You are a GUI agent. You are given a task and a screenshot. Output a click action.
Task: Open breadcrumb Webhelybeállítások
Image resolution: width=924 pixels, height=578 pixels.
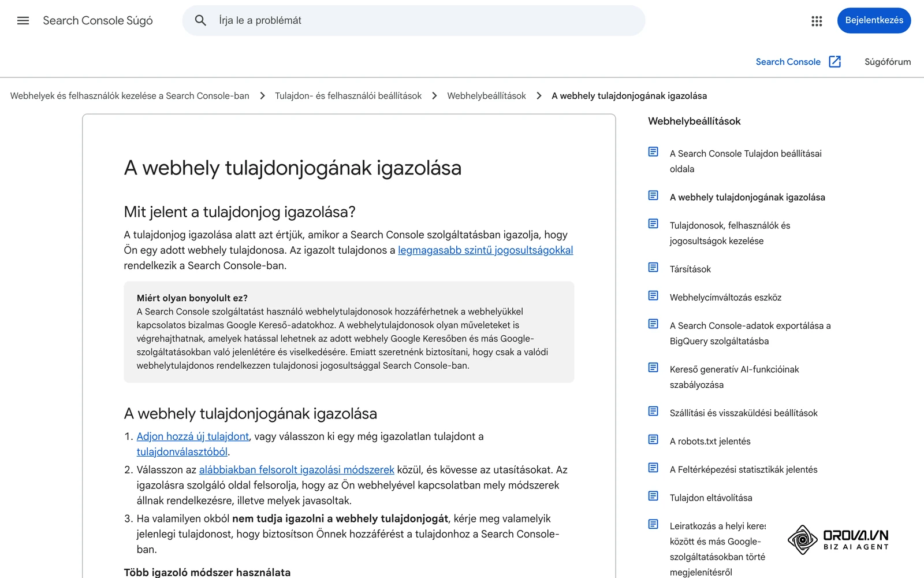click(x=486, y=96)
